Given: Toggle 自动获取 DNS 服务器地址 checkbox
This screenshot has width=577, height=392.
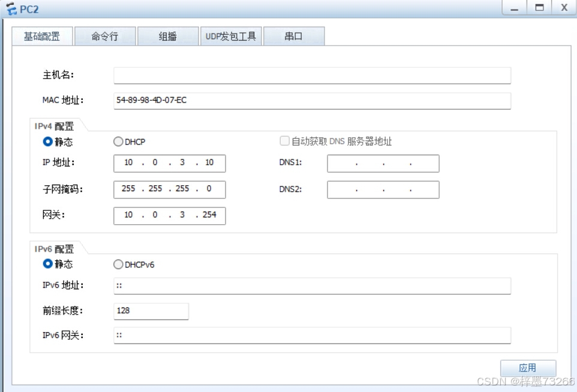Looking at the screenshot, I should [x=284, y=141].
